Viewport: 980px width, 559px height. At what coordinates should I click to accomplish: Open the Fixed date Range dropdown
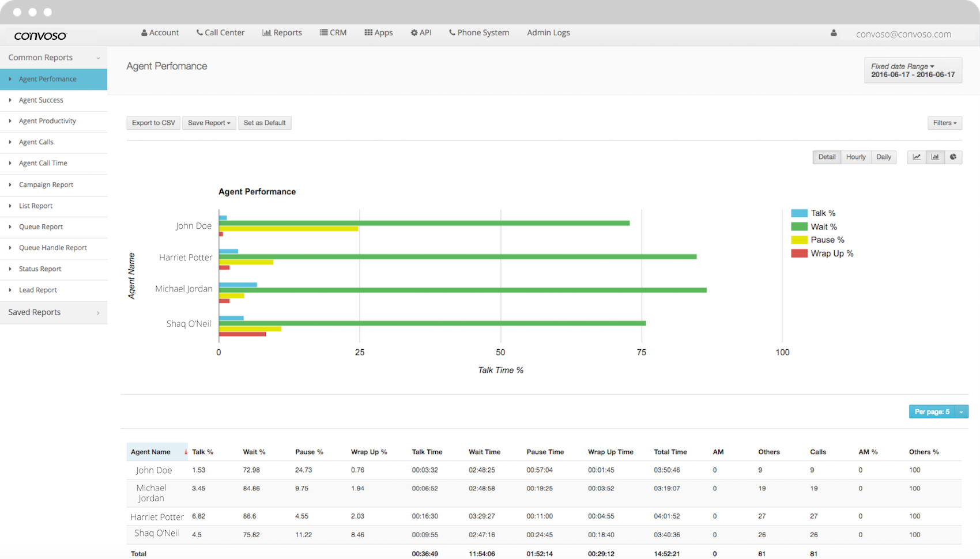click(x=913, y=70)
